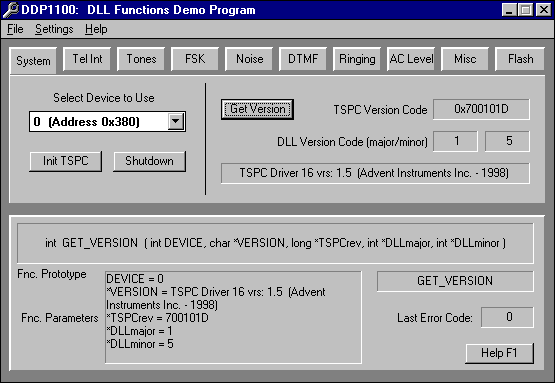Click the 'Fnc. Parameters' label
Screen dimensions: 555x383
click(x=59, y=318)
